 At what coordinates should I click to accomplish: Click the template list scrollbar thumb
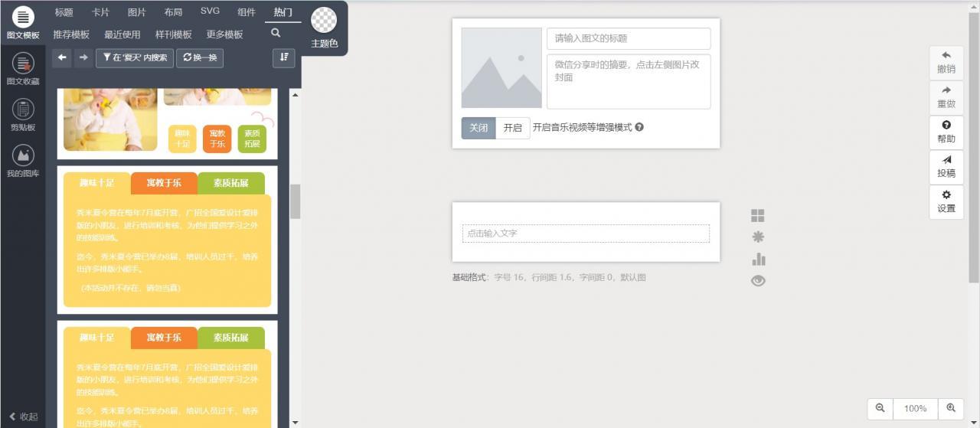tap(295, 201)
